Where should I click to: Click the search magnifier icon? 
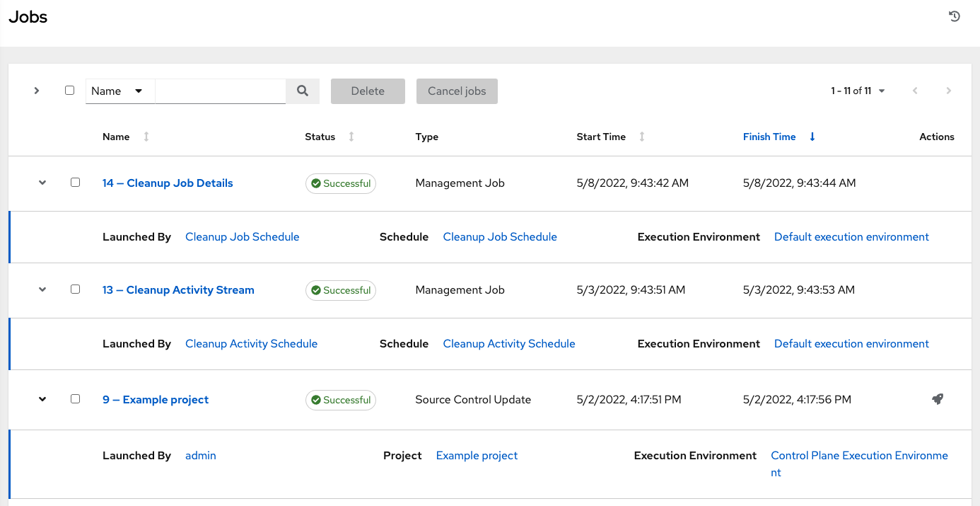pyautogui.click(x=303, y=91)
